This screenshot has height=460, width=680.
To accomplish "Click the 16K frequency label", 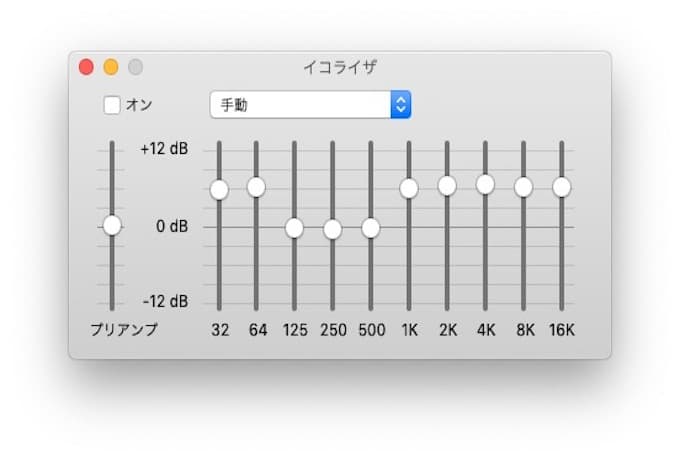I will pyautogui.click(x=562, y=330).
